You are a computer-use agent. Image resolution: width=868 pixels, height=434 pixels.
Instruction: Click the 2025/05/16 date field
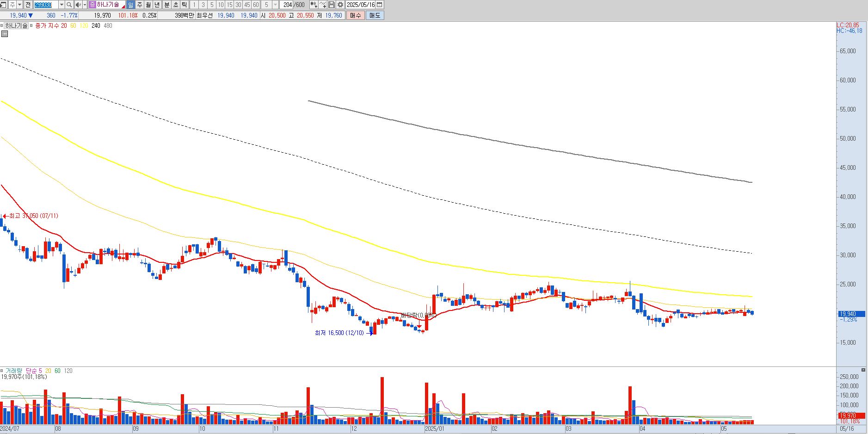coord(361,5)
